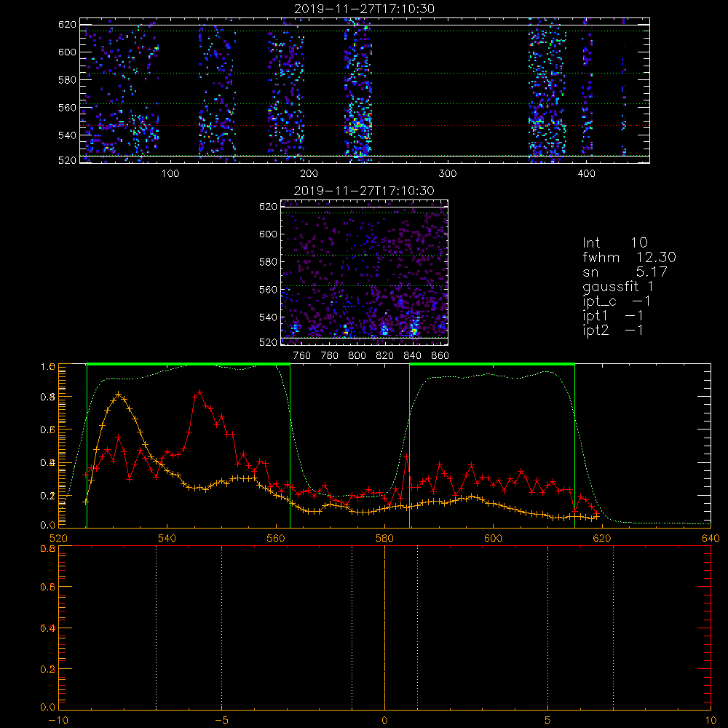Click x-axis label 300 of top image
Screen dimensions: 728x728
[x=448, y=174]
